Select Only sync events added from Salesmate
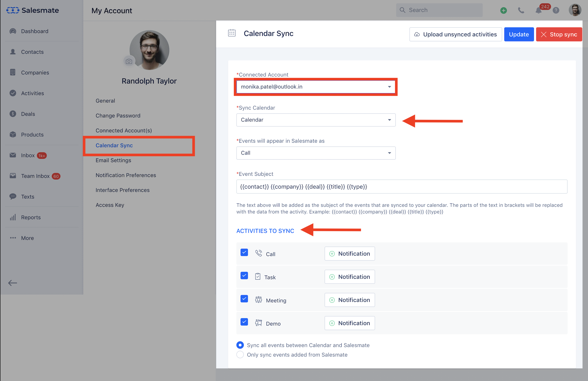The image size is (588, 381). tap(240, 355)
